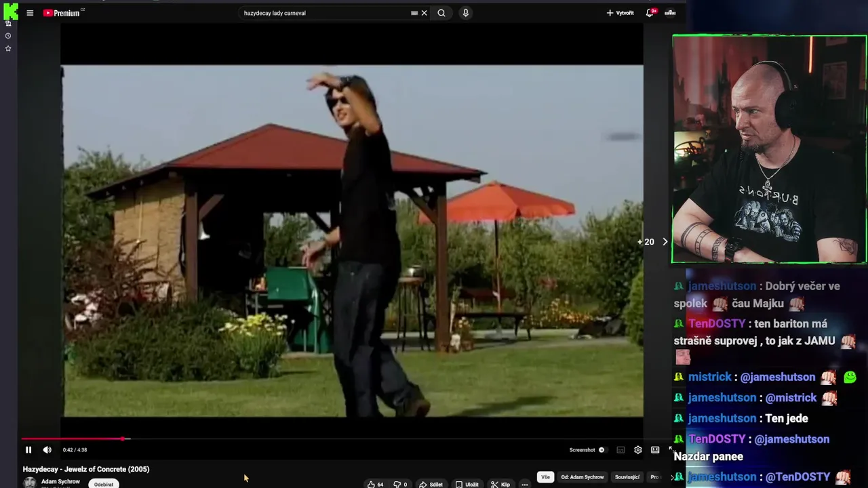Click the playing video frame

[352, 241]
